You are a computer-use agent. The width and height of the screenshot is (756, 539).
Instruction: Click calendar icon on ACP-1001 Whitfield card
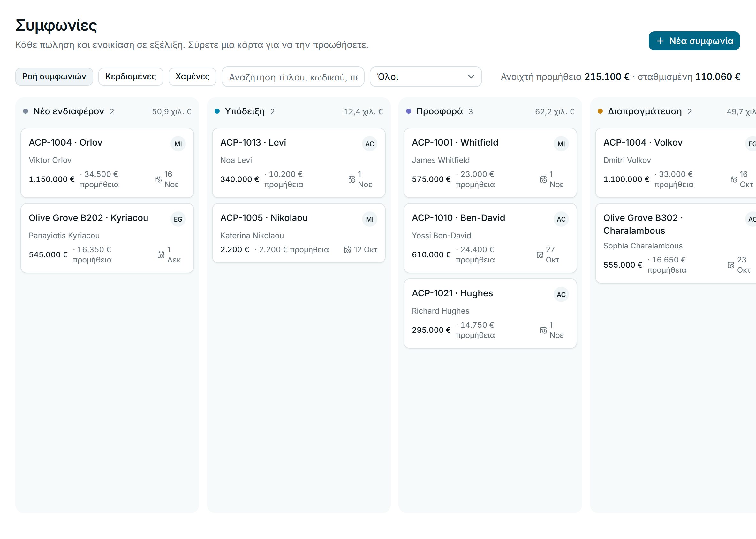tap(543, 179)
